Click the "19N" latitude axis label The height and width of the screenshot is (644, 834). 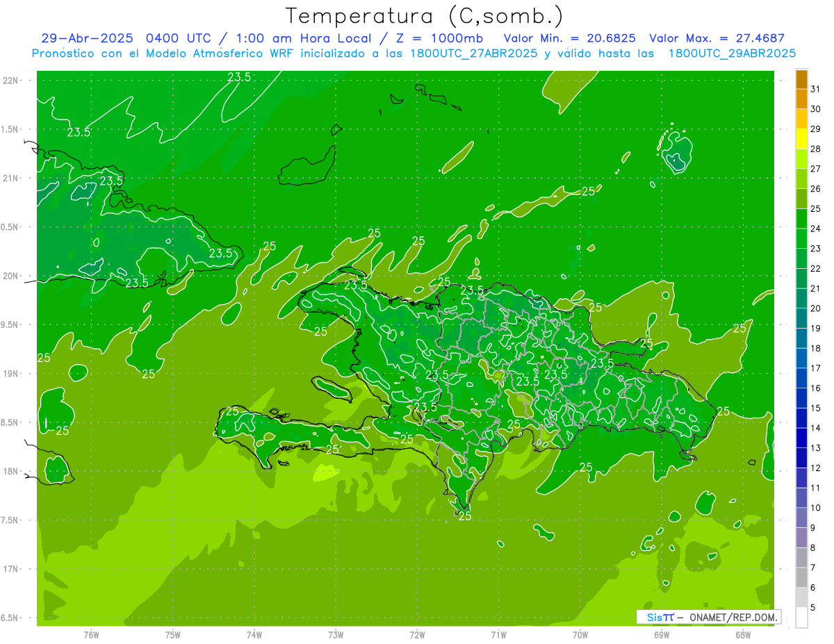click(x=12, y=374)
